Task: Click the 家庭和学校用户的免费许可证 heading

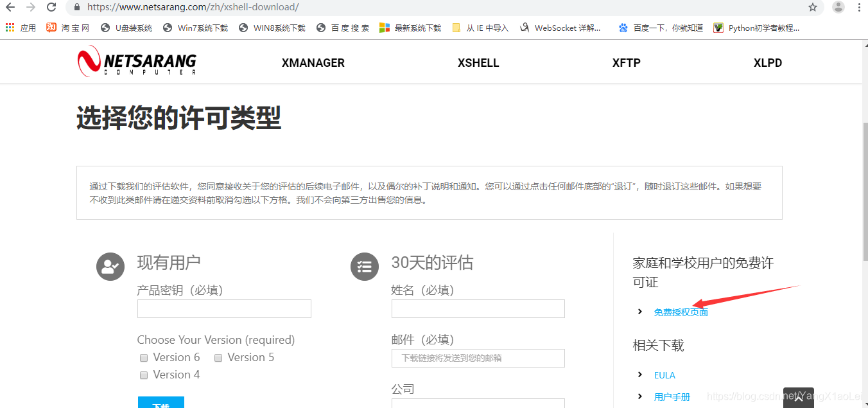Action: [x=703, y=272]
